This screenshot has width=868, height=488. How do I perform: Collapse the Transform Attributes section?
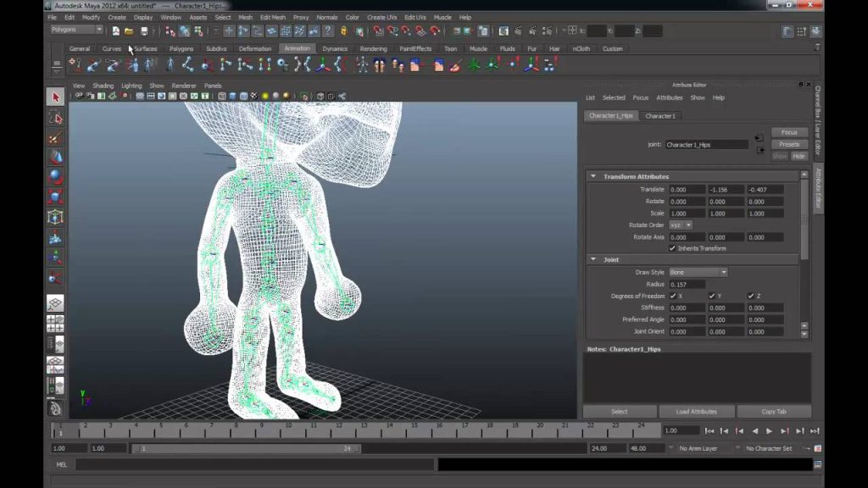(593, 176)
